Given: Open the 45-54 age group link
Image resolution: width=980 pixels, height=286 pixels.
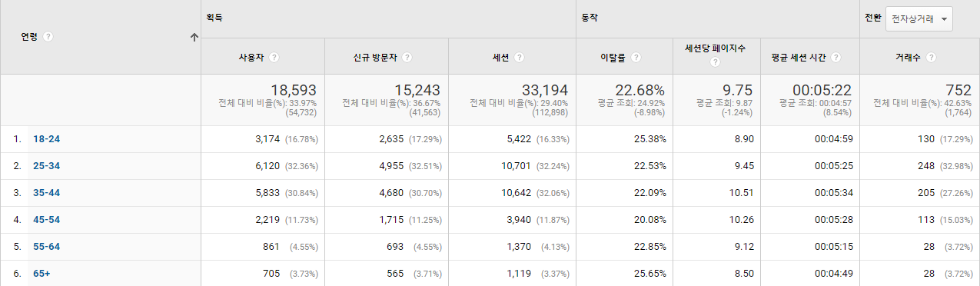Looking at the screenshot, I should pyautogui.click(x=46, y=220).
